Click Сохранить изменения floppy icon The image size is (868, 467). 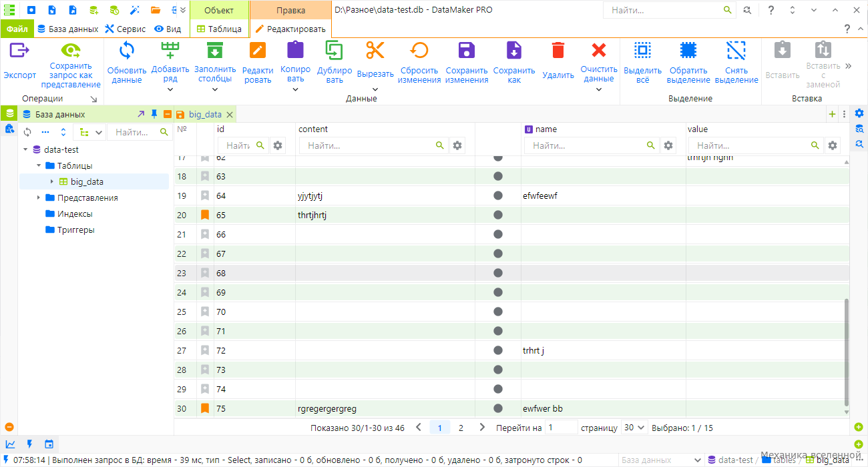(467, 50)
